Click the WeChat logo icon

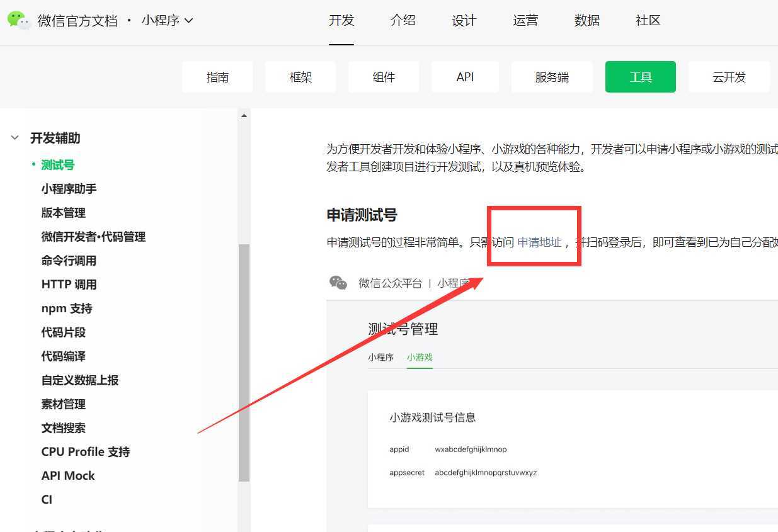19,20
